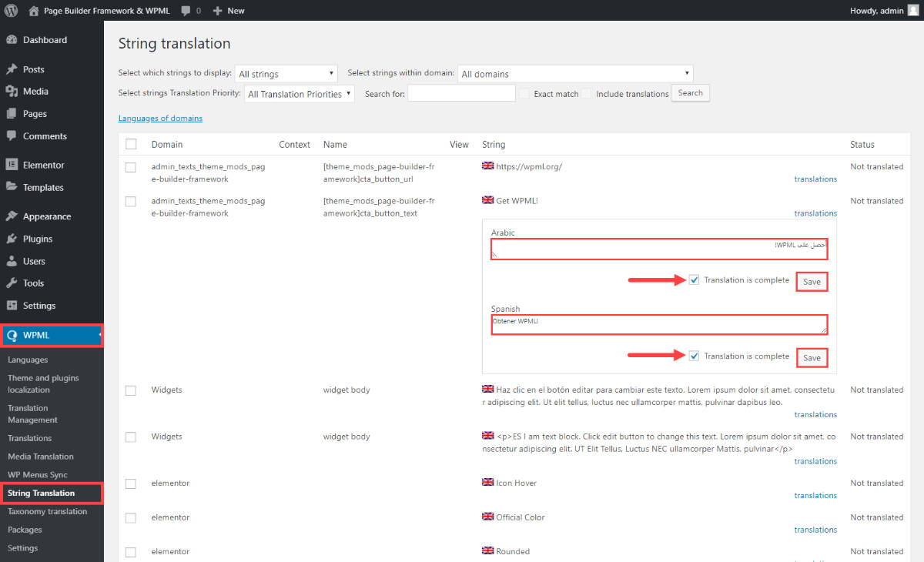Click the Search button
The height and width of the screenshot is (562, 924).
click(x=690, y=93)
